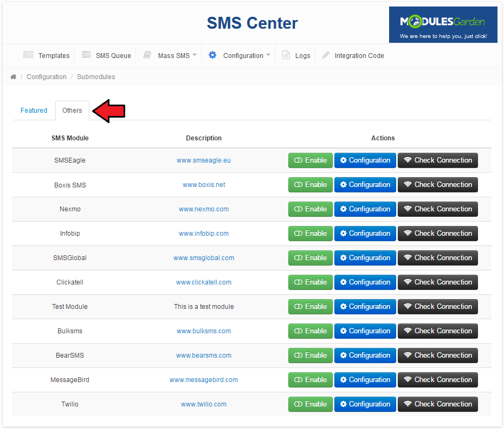Switch to the Featured tab

click(34, 110)
